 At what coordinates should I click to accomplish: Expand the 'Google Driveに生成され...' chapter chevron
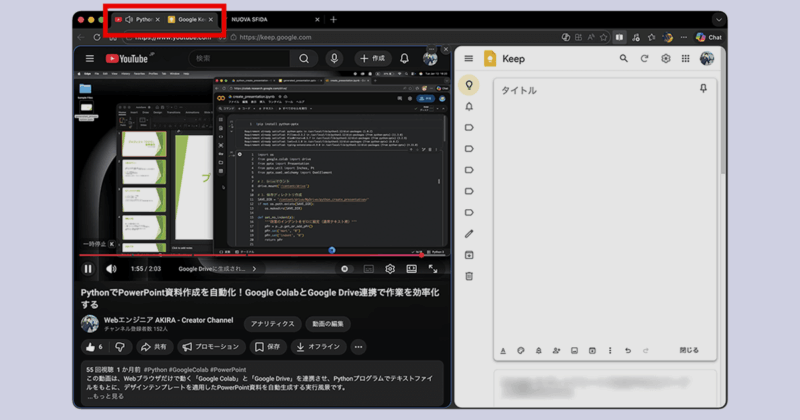(x=254, y=269)
